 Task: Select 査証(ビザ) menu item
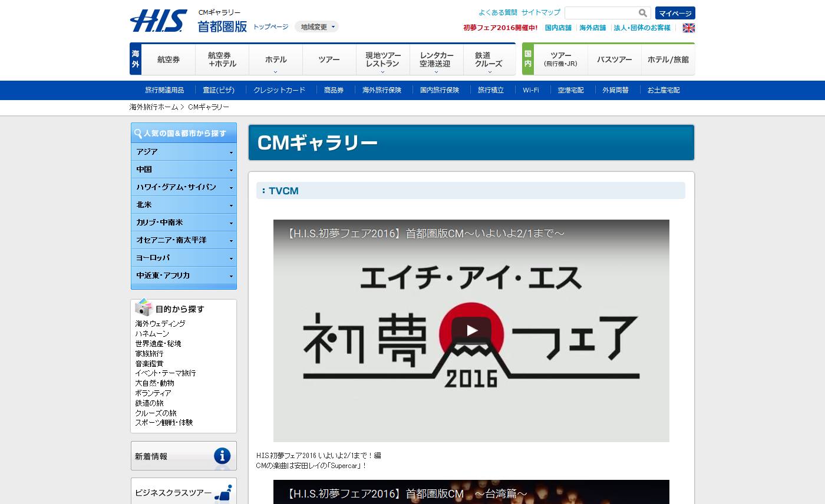(219, 90)
